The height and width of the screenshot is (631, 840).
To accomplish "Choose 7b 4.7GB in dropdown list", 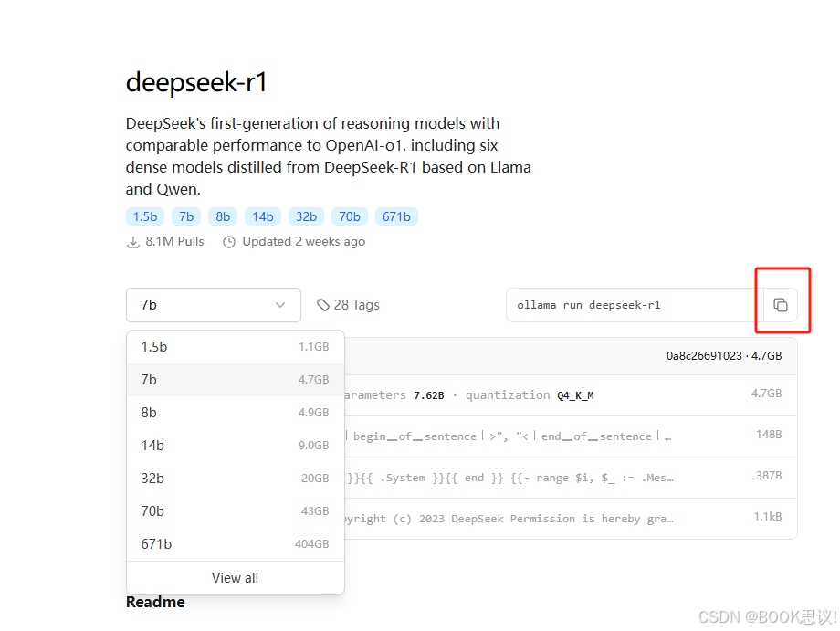I will [236, 380].
